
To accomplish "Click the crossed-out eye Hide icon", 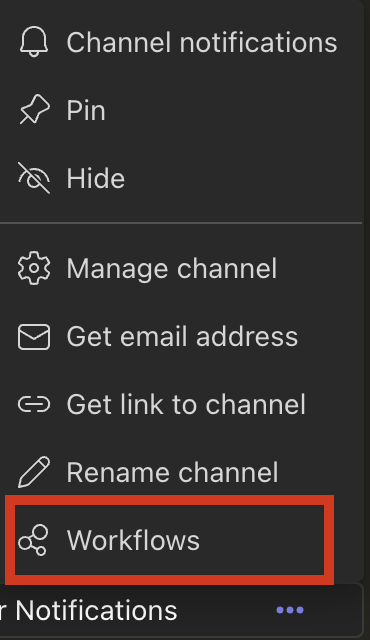I will pos(34,178).
